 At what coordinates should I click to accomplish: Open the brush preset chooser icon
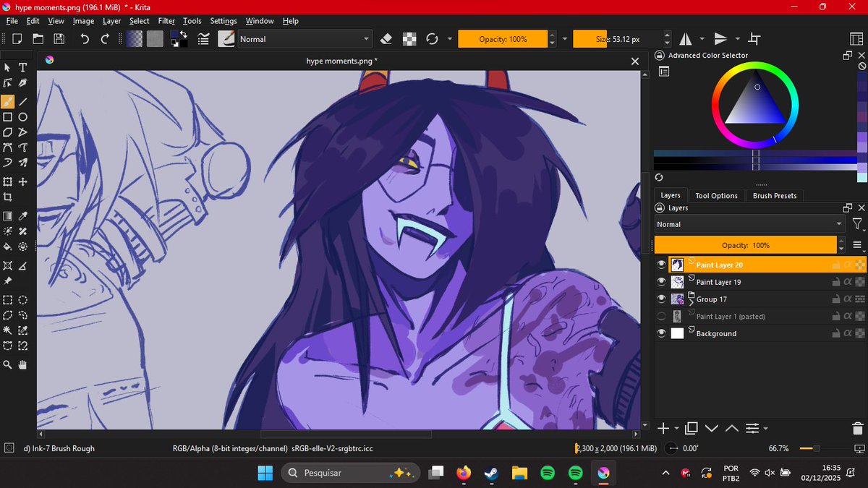click(x=227, y=39)
